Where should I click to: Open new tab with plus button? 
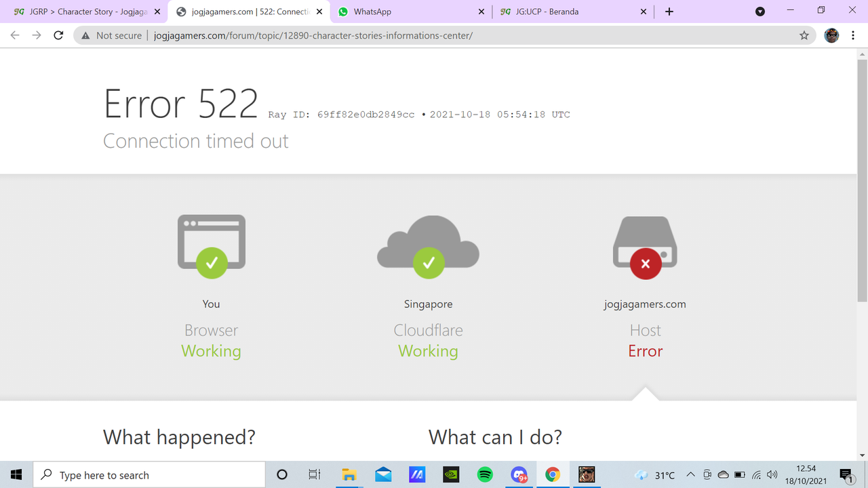click(669, 12)
